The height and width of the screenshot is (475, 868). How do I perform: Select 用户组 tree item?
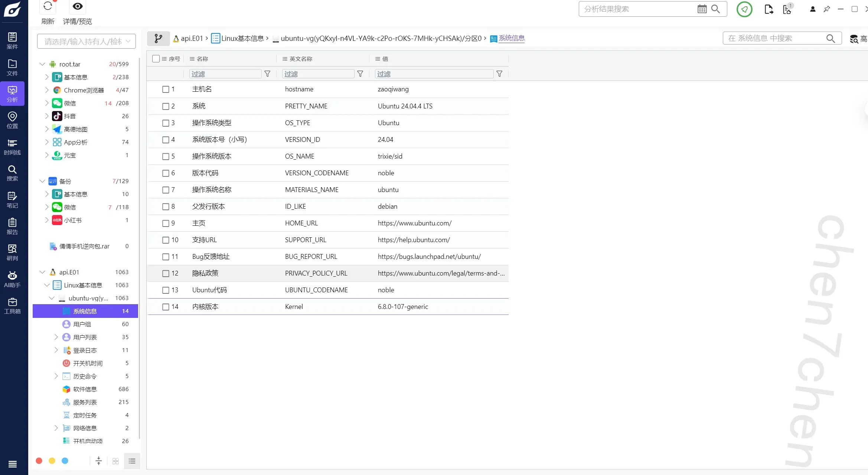tap(82, 324)
